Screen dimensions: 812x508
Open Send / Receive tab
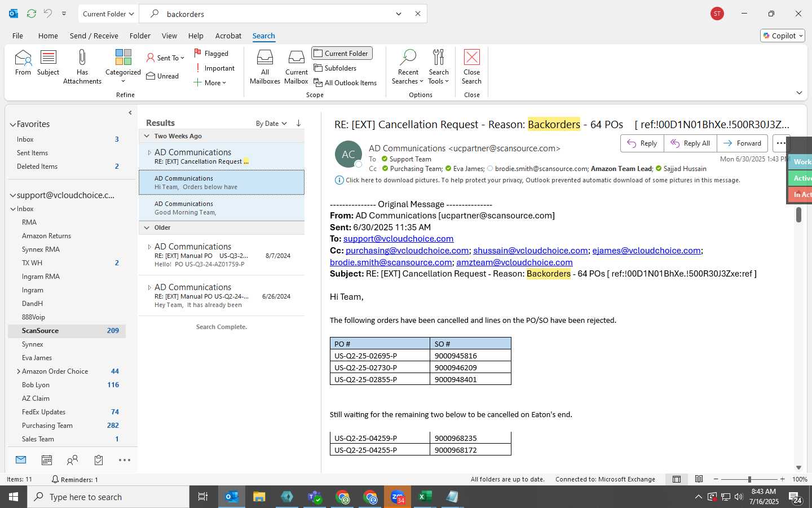click(94, 36)
